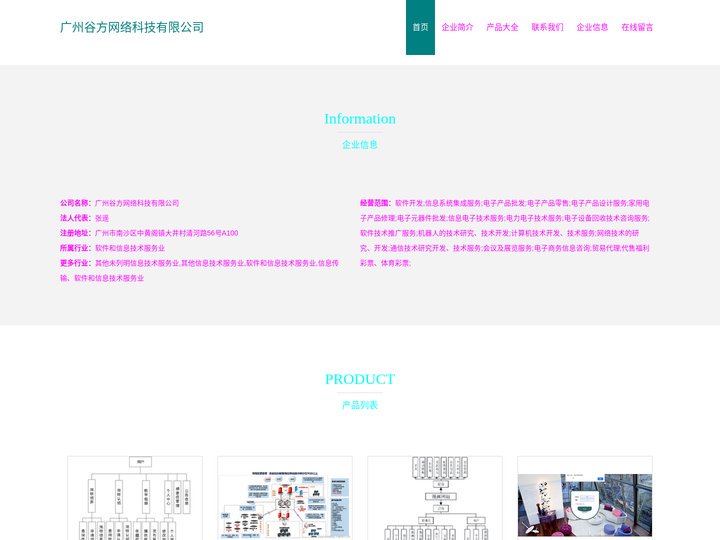Click the 公司名称 label
The image size is (720, 540).
pos(75,203)
